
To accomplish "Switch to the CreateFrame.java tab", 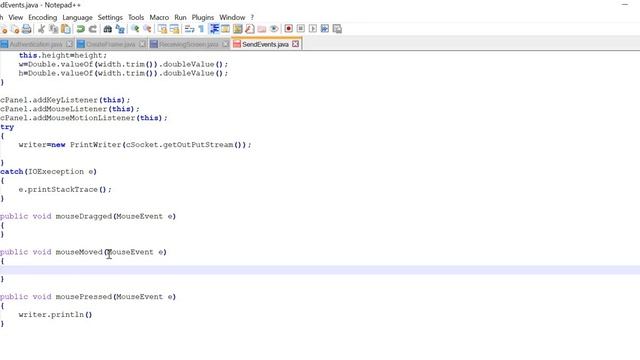I will [x=111, y=44].
